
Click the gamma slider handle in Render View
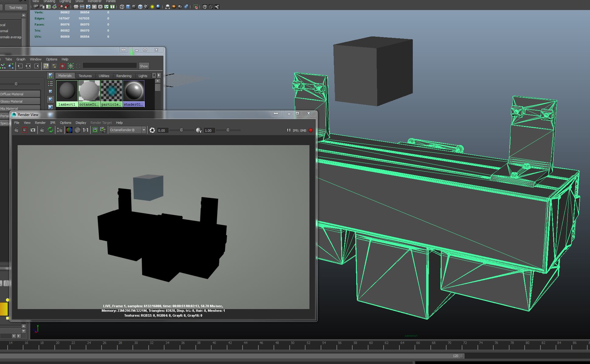coord(228,130)
